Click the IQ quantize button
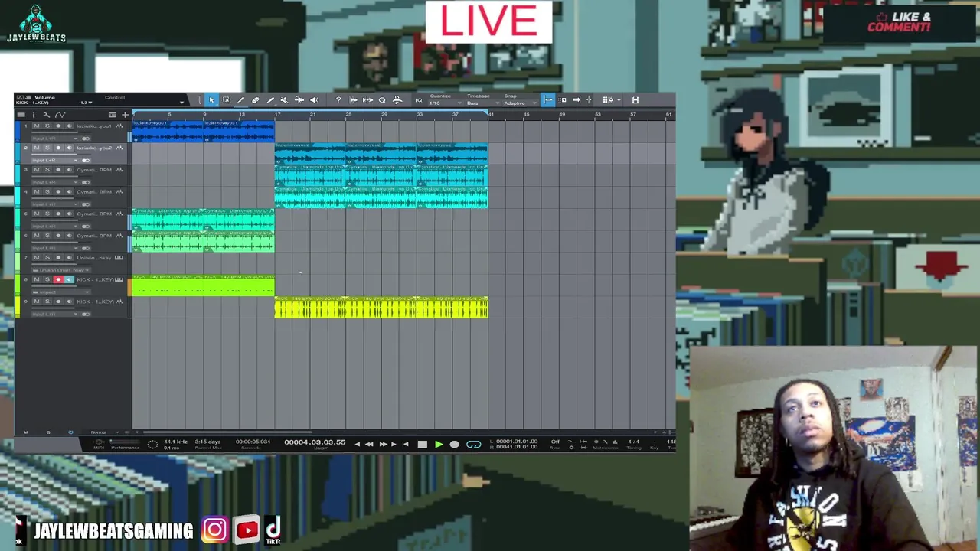The image size is (980, 551). coord(419,100)
